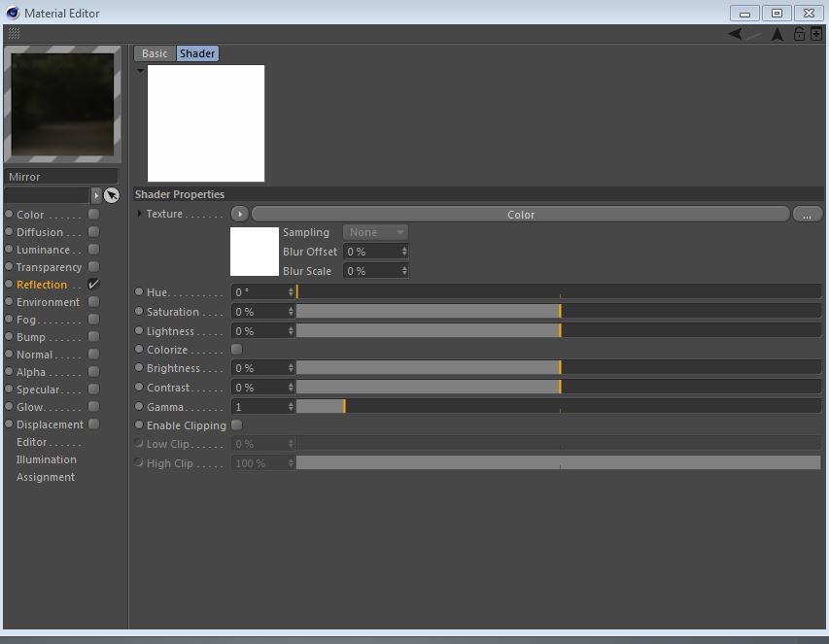Select the Environment channel label

(49, 302)
